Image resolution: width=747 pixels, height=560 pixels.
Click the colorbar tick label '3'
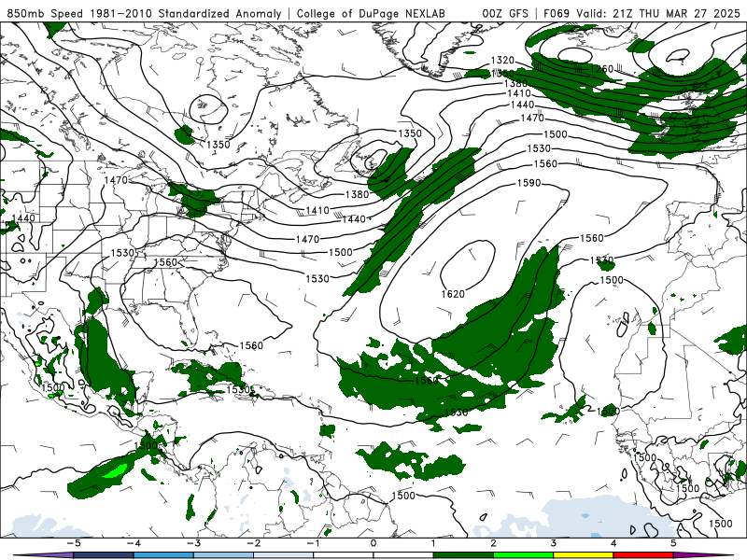coord(554,543)
